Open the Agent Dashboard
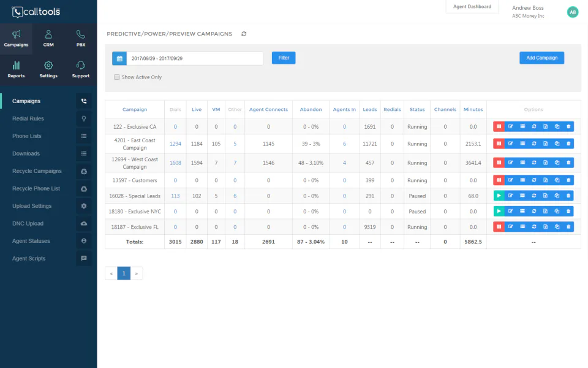 tap(472, 6)
